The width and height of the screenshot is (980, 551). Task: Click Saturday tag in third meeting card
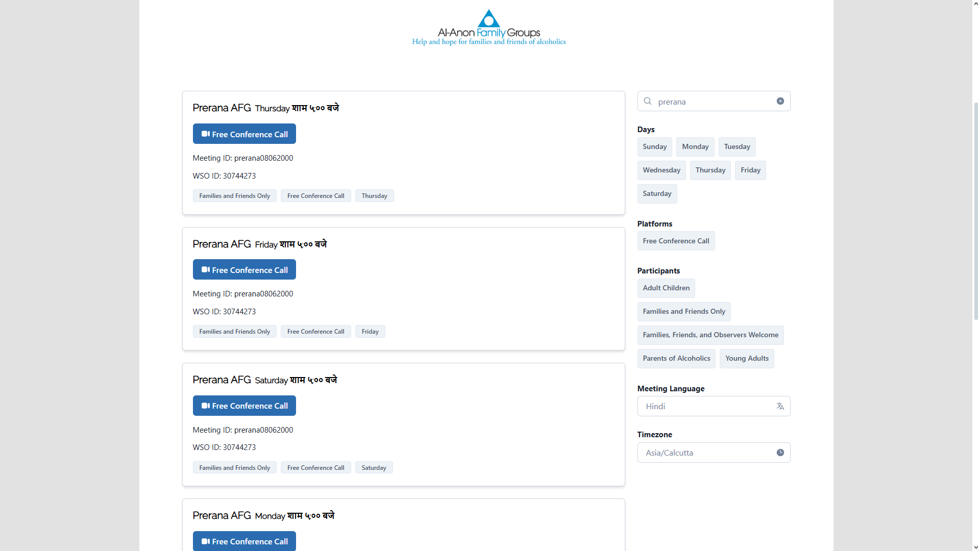tap(374, 468)
